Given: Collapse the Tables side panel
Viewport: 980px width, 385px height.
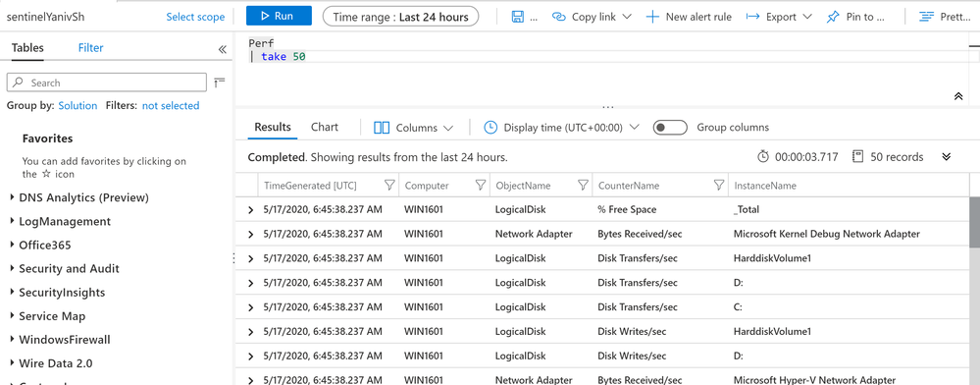Looking at the screenshot, I should tap(222, 49).
